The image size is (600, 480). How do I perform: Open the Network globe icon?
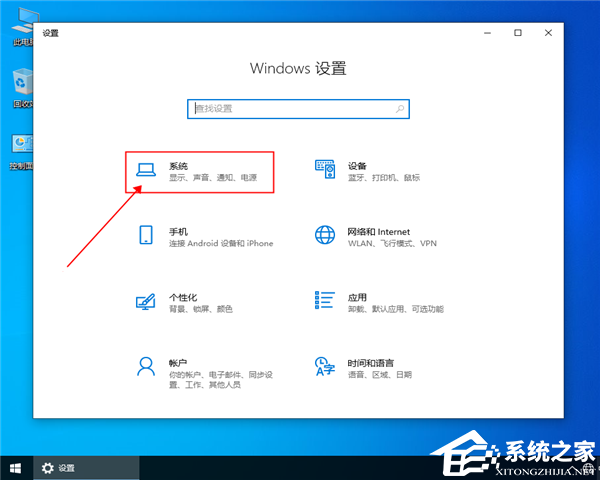click(x=325, y=235)
